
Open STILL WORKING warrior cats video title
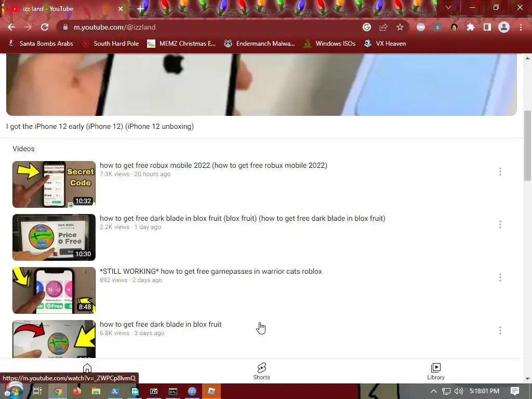(x=211, y=271)
